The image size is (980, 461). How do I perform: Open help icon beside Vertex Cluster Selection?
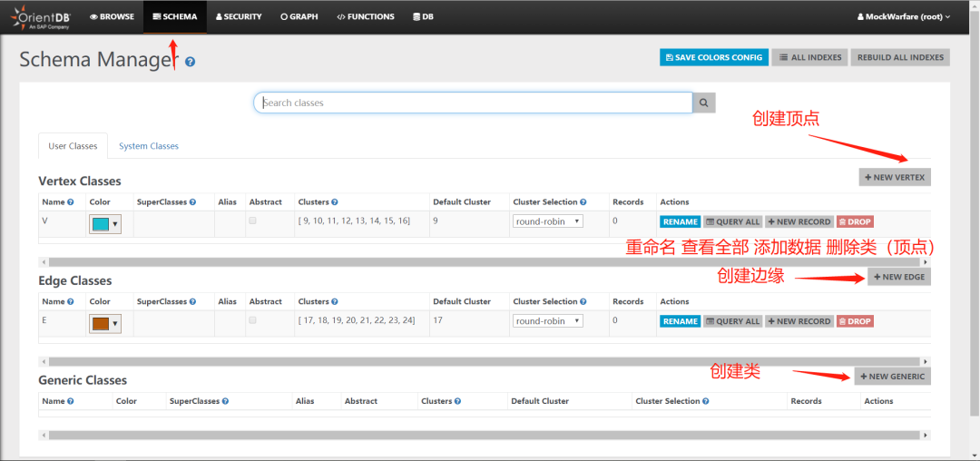tap(583, 201)
